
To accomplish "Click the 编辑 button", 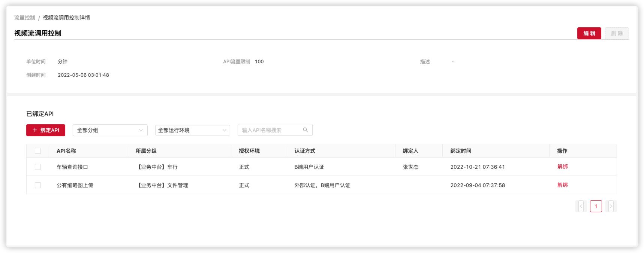I will [589, 33].
